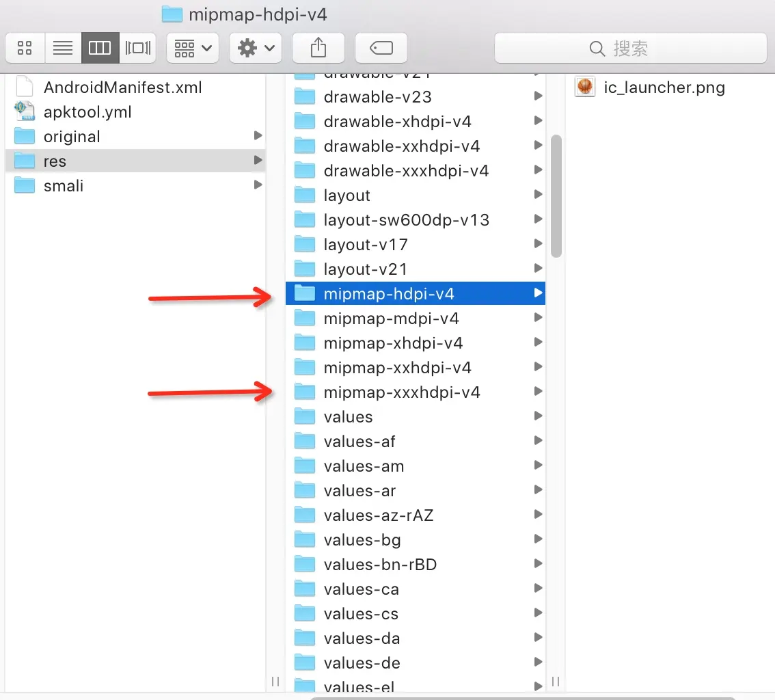Expand arrow beside mipmap-xxxhdpi-v4
This screenshot has height=700, width=775.
tap(539, 392)
